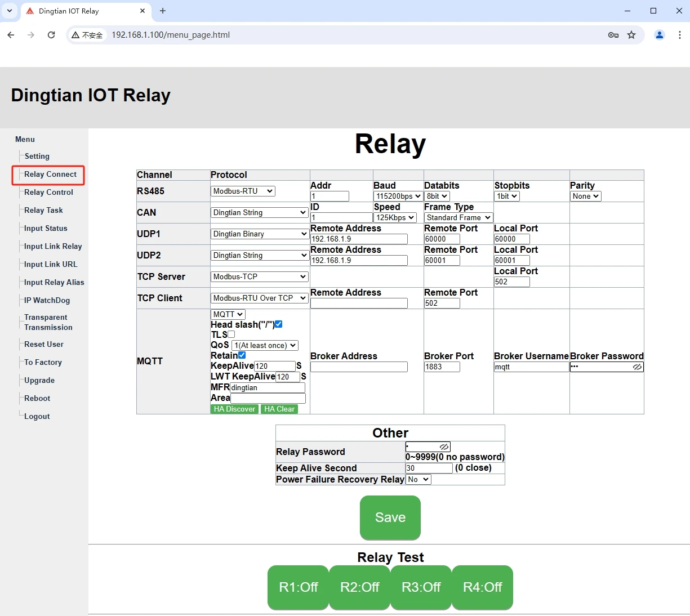The image size is (690, 616).
Task: Bookmark this page with the star icon
Action: point(631,35)
